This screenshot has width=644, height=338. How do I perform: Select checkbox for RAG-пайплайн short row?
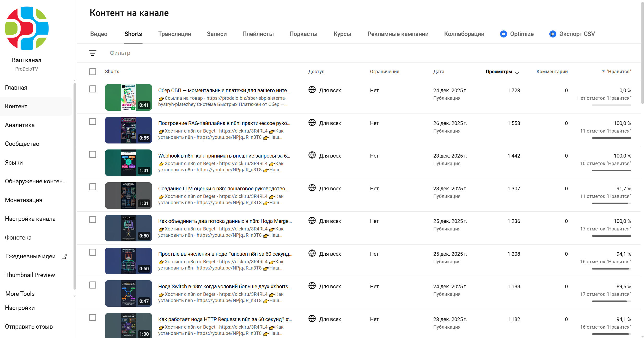click(x=93, y=122)
